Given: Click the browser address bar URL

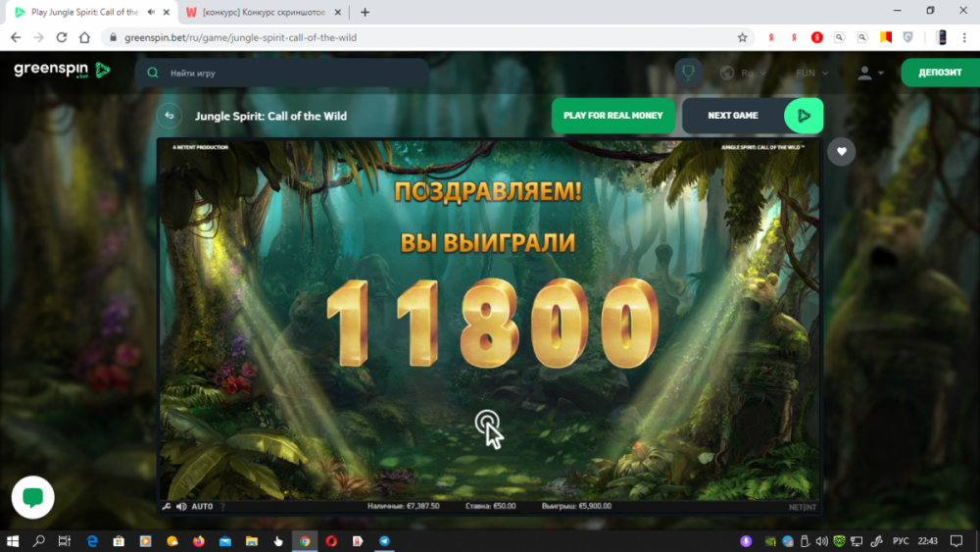Looking at the screenshot, I should (241, 37).
